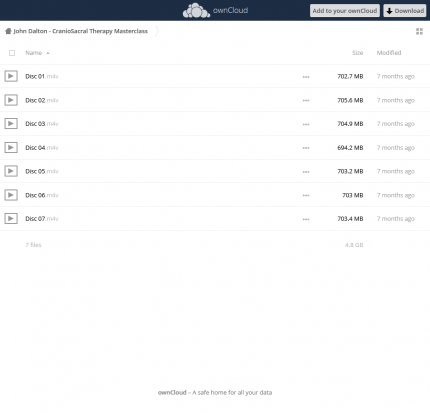
Task: Toggle the select all files checkbox
Action: [12, 53]
